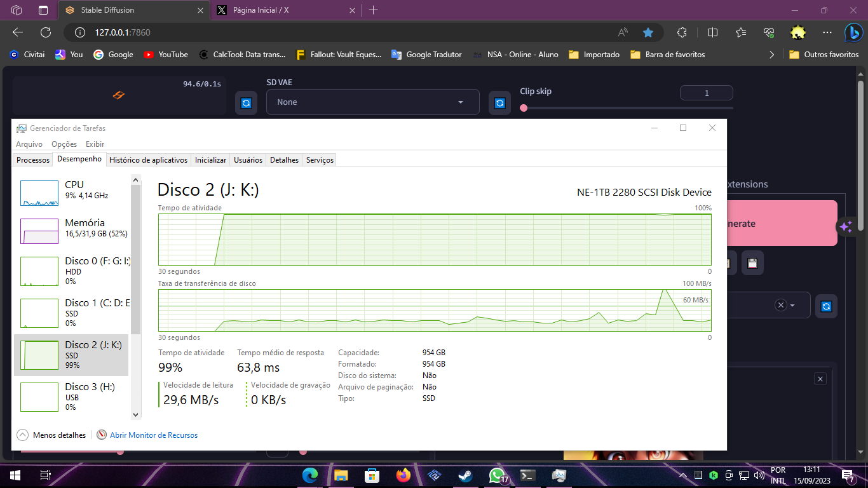
Task: Open the Civitai bookmark
Action: (x=27, y=55)
